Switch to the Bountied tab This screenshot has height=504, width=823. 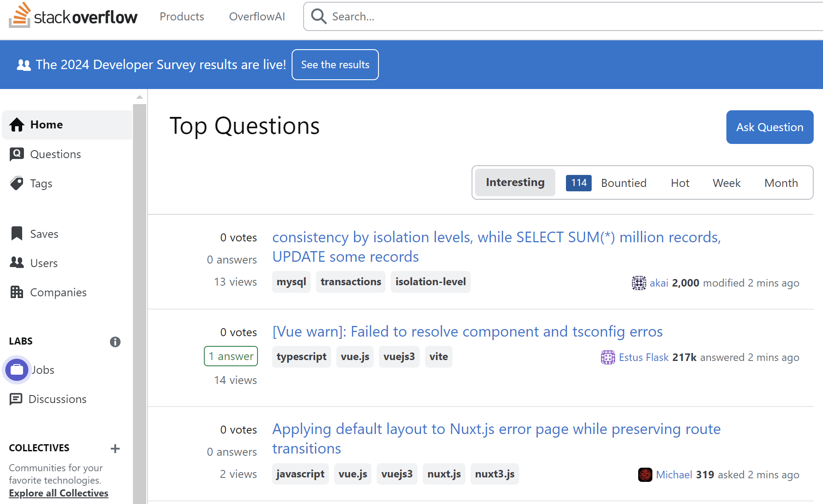[623, 183]
